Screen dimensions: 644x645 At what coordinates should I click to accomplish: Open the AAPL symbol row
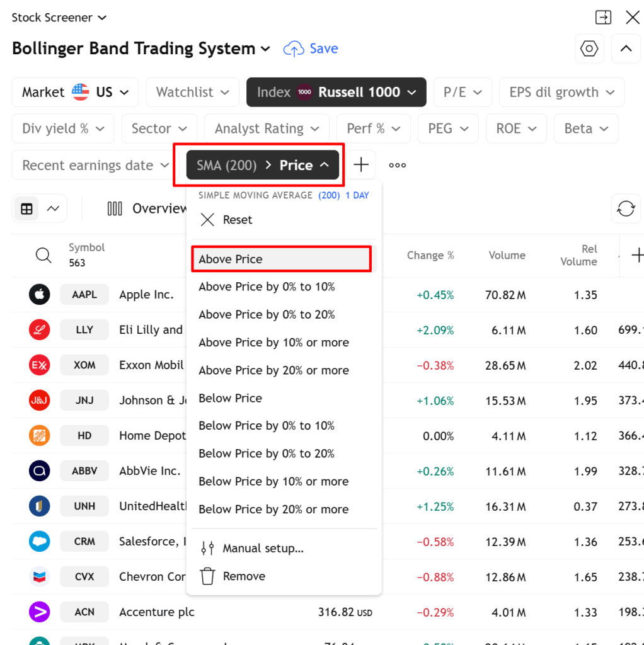84,294
